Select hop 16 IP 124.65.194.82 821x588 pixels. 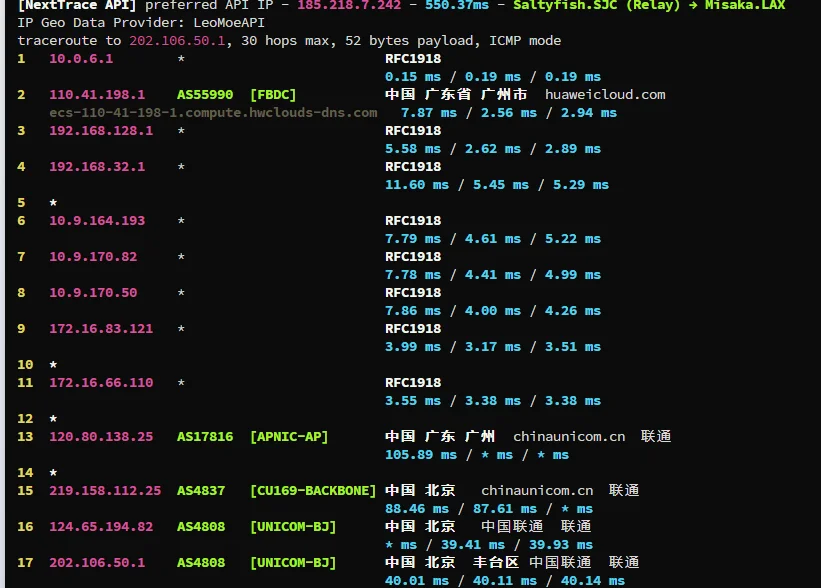click(101, 527)
